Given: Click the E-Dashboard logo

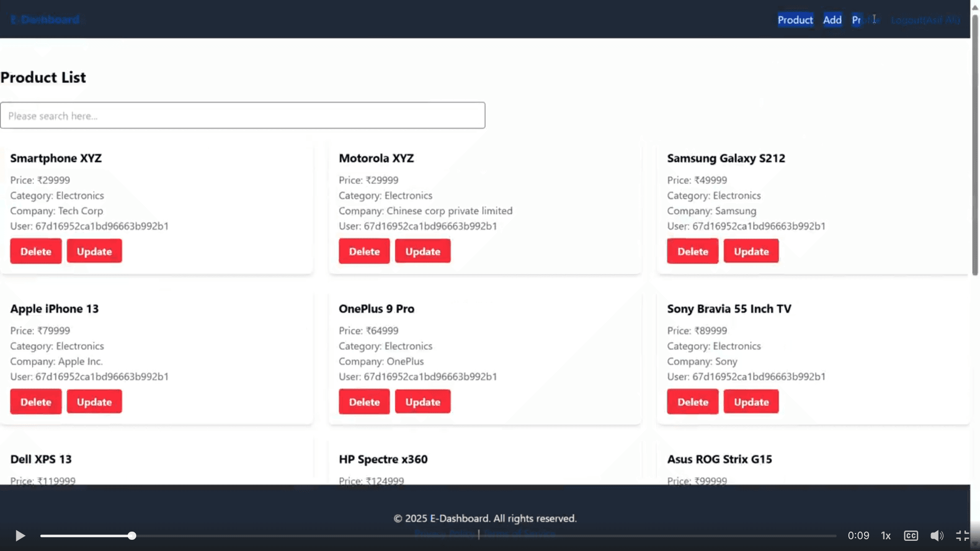Looking at the screenshot, I should pyautogui.click(x=45, y=19).
